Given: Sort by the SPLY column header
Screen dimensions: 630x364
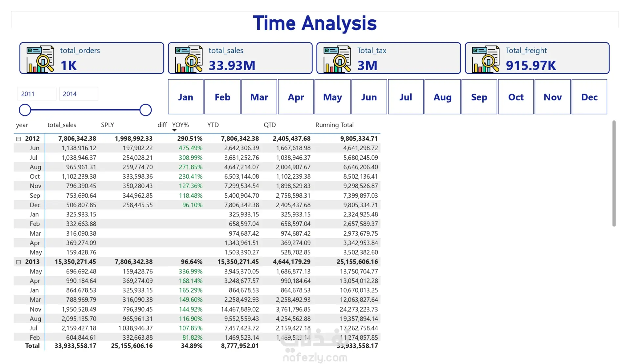Looking at the screenshot, I should click(107, 125).
